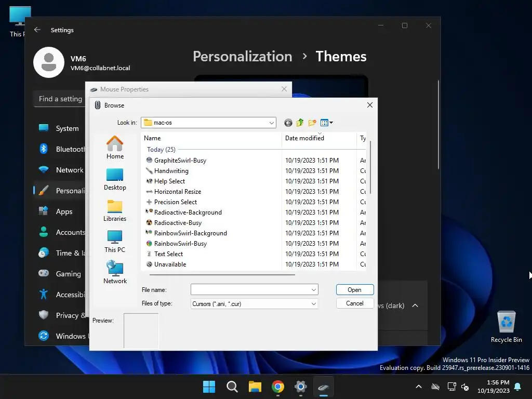Click the Mouse Properties taskbar icon
Viewport: 532px width, 399px height.
[323, 387]
